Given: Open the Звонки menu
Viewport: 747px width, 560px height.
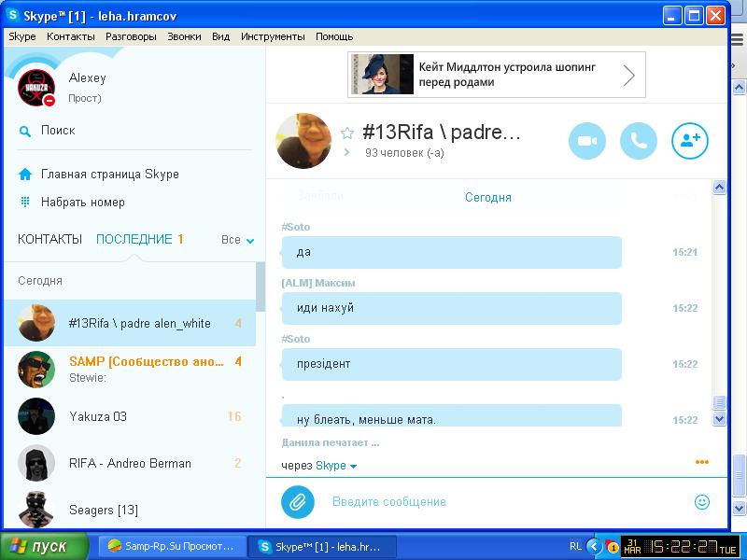Looking at the screenshot, I should click(184, 36).
